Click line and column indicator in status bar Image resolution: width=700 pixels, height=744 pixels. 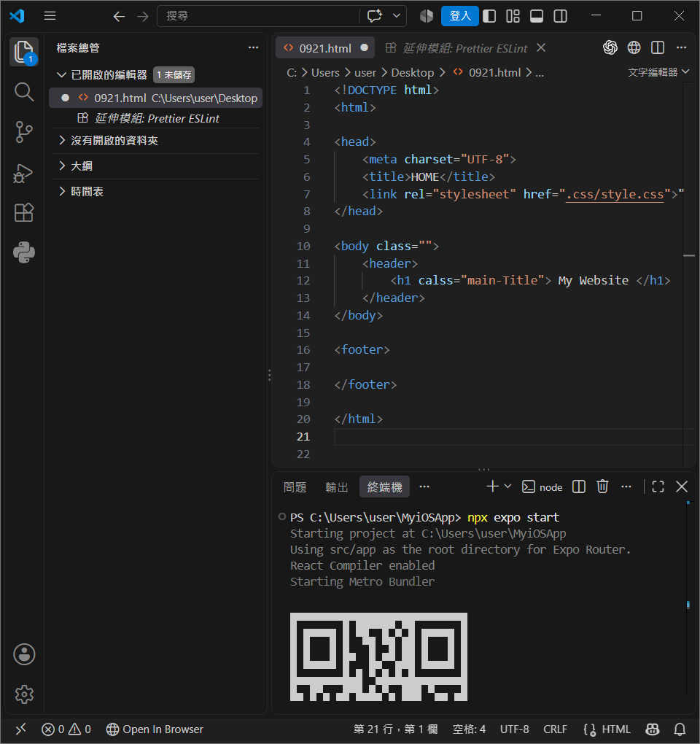[x=395, y=729]
